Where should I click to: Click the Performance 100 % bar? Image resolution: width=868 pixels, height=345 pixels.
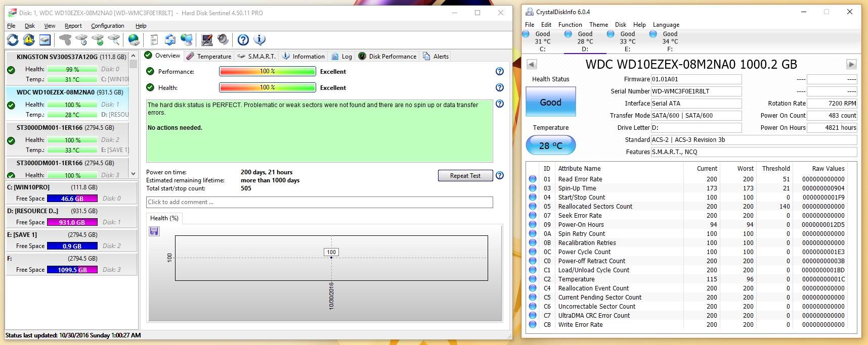point(268,71)
